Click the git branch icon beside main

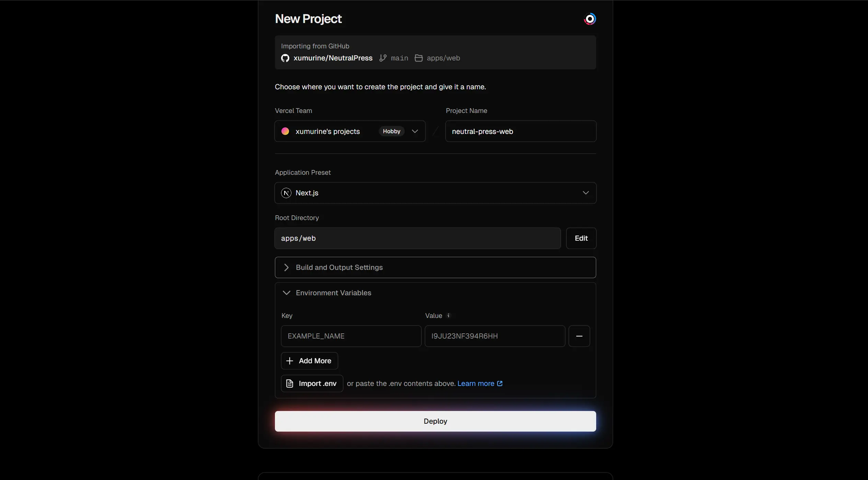[x=383, y=58]
